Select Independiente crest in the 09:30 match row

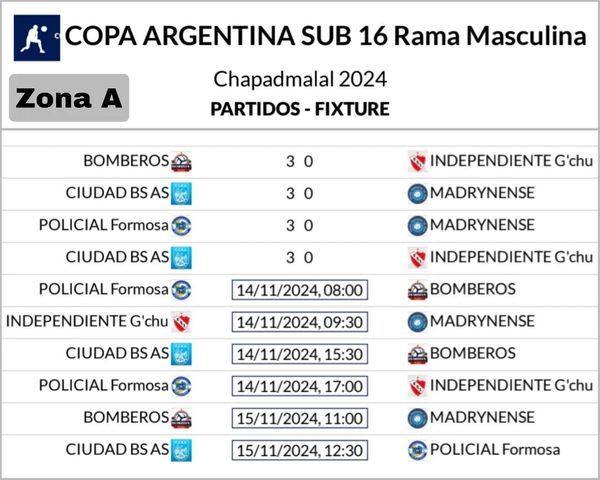(181, 322)
